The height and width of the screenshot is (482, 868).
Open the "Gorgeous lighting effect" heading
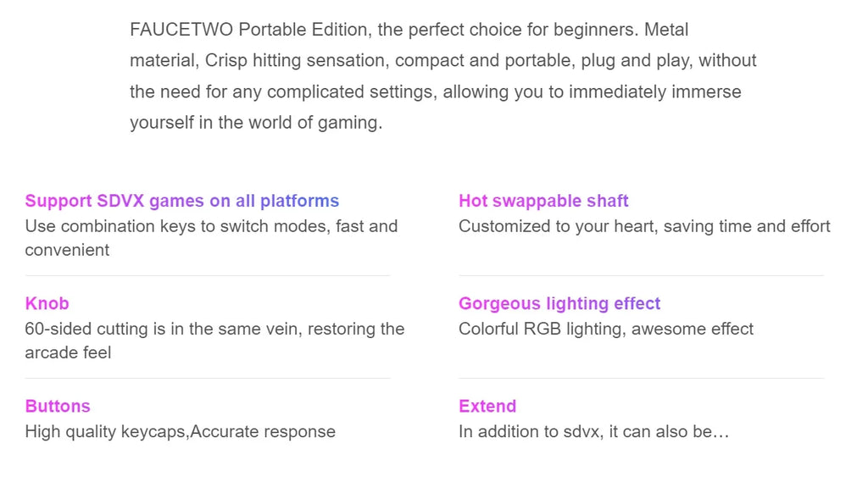[559, 303]
